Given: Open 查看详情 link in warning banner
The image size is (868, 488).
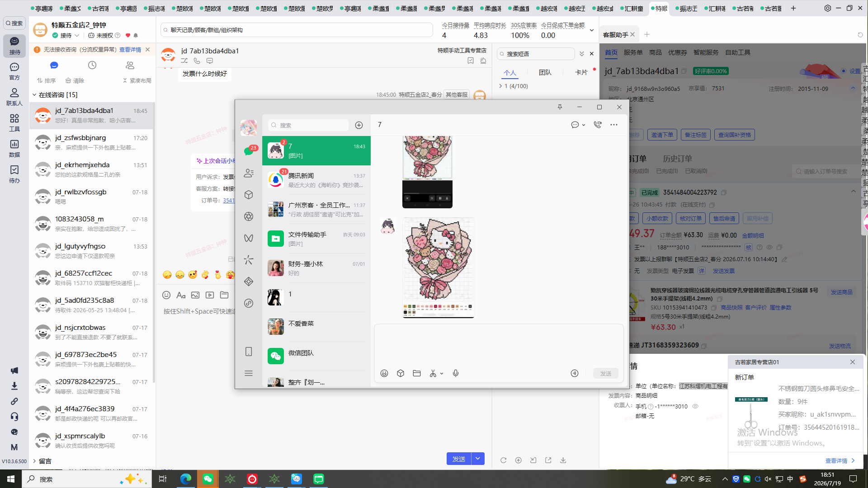Looking at the screenshot, I should (130, 50).
